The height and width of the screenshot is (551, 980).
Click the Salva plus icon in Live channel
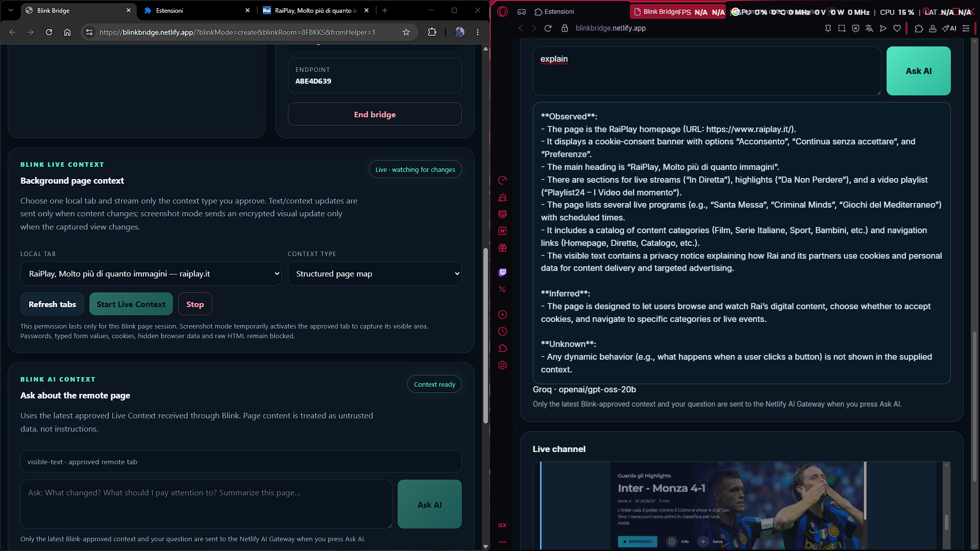pyautogui.click(x=703, y=541)
